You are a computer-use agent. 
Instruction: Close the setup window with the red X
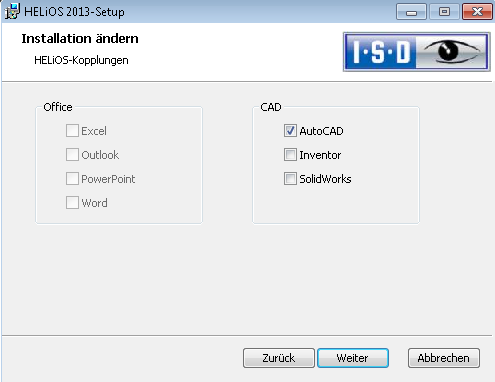[477, 12]
